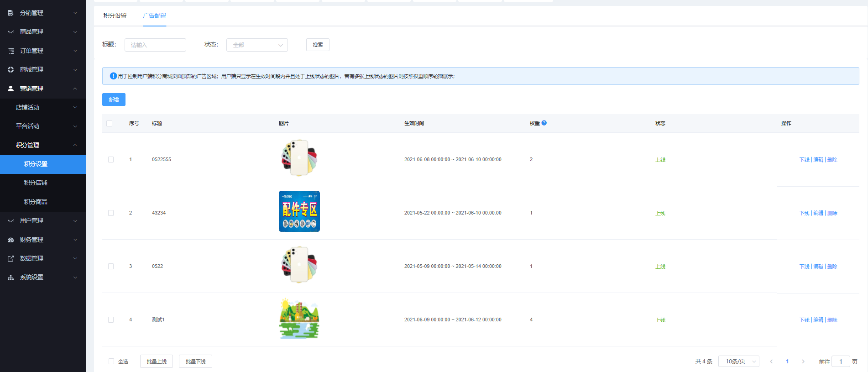The height and width of the screenshot is (372, 868).
Task: Click the 订单管理 list icon
Action: pos(10,51)
